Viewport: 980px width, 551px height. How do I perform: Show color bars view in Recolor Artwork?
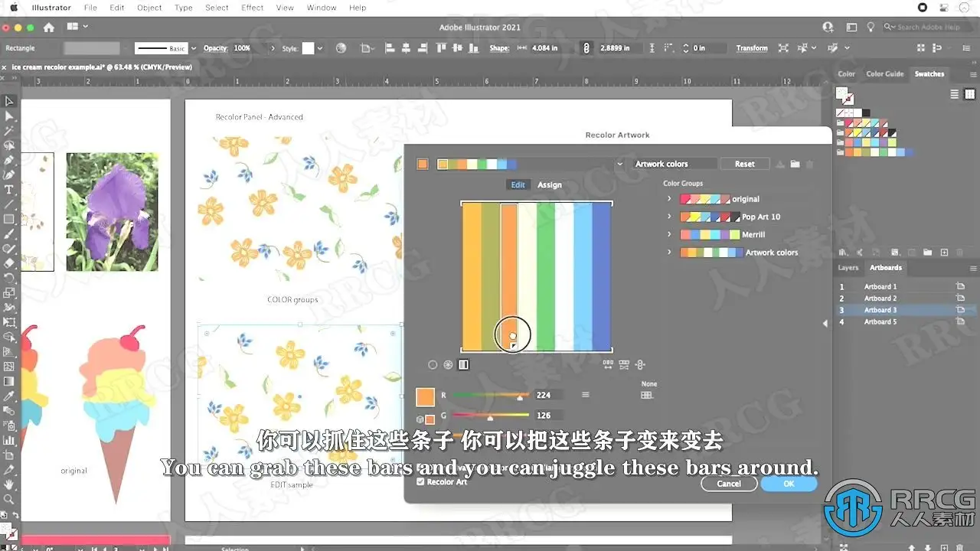tap(463, 365)
